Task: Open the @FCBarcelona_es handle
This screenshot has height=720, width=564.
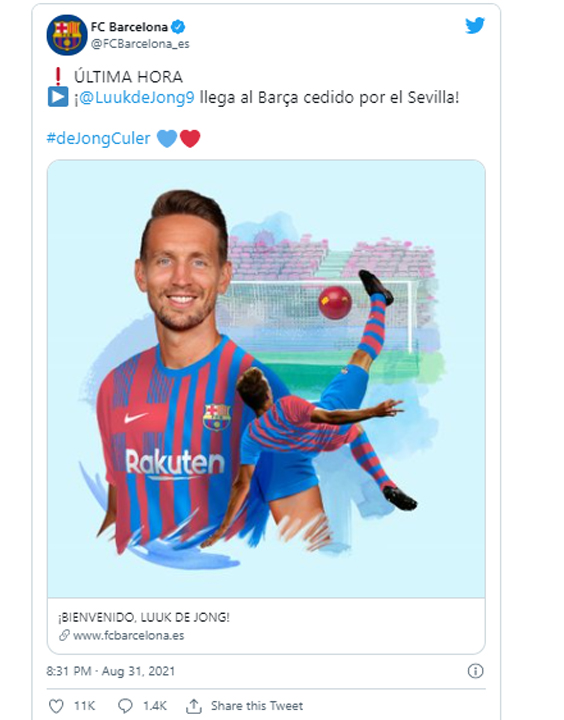Action: 140,44
